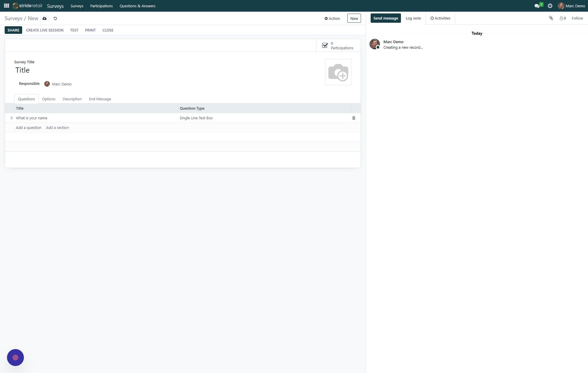Switch to the Options tab
Image resolution: width=588 pixels, height=373 pixels.
tap(49, 99)
